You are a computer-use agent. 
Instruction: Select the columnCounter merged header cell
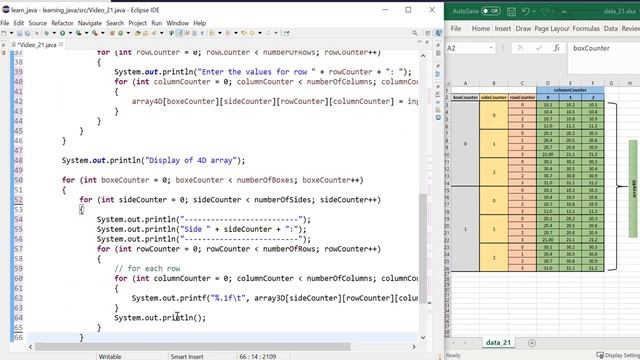pos(570,90)
